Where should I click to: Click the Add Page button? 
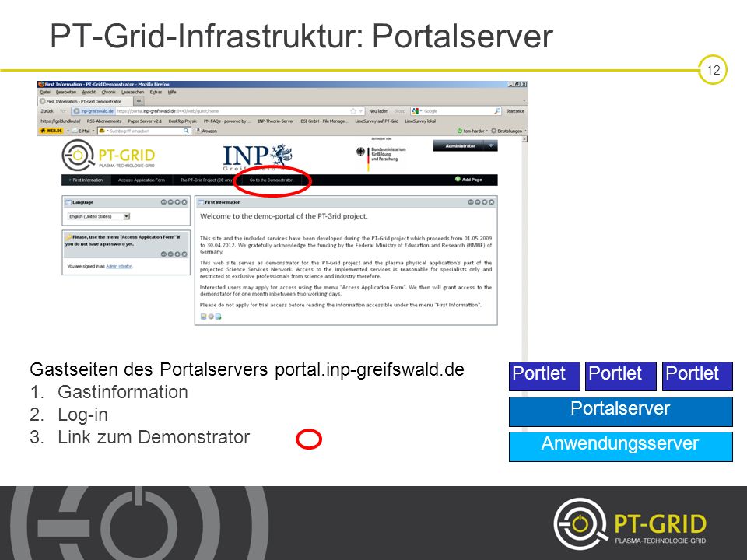pyautogui.click(x=468, y=180)
